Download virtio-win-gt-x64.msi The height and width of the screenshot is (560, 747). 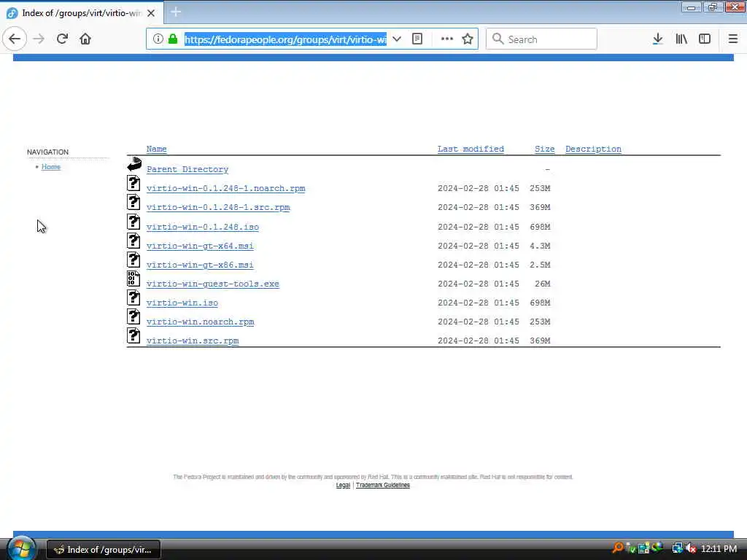point(200,246)
